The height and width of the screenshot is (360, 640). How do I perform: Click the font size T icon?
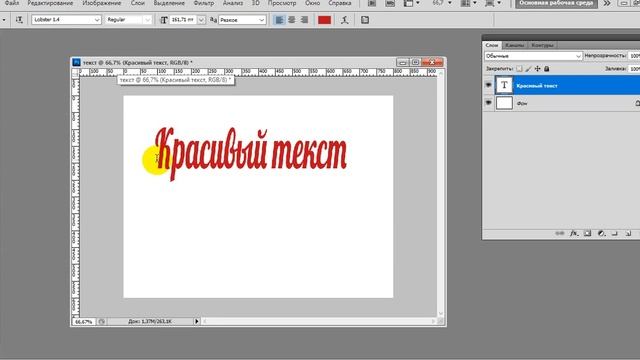pyautogui.click(x=164, y=20)
